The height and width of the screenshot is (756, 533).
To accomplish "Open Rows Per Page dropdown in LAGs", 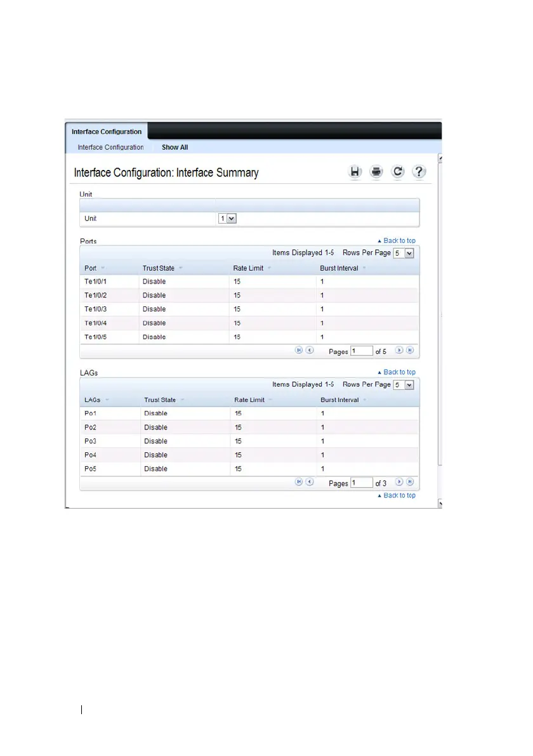I will (x=404, y=385).
